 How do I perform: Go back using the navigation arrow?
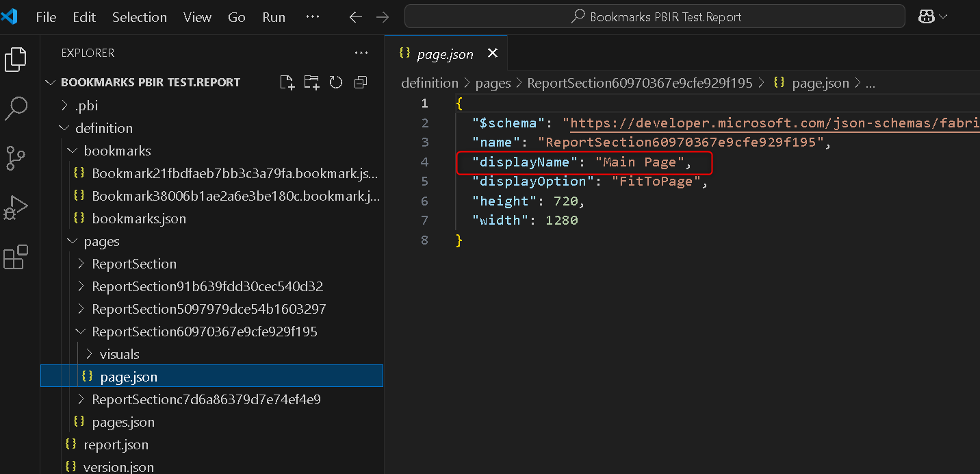[x=355, y=17]
